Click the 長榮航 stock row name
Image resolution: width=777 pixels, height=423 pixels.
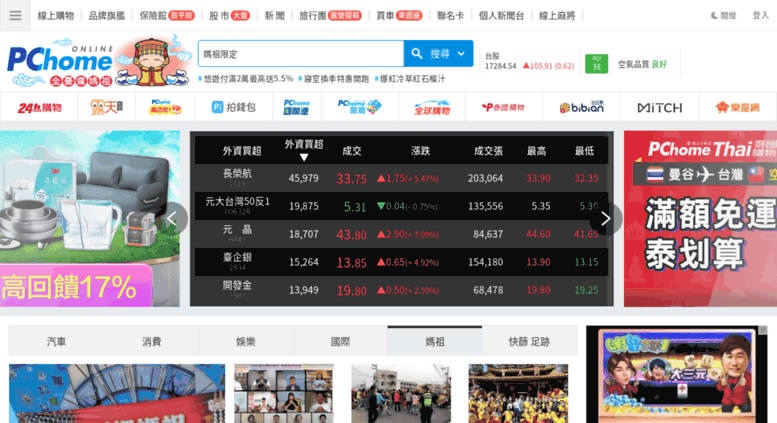tap(237, 173)
